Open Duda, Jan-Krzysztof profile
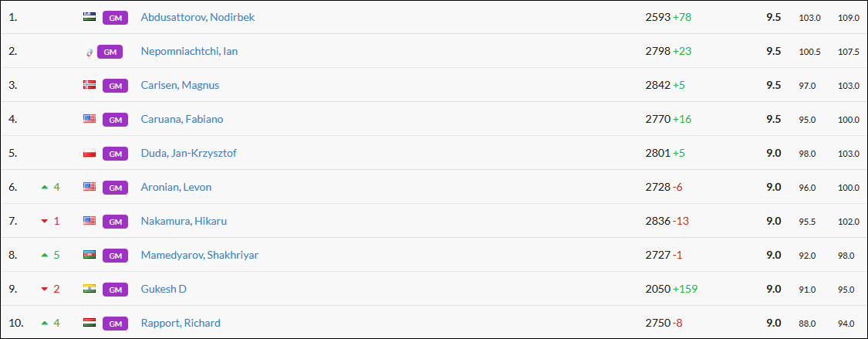Viewport: 868px width, 339px height. (x=188, y=153)
